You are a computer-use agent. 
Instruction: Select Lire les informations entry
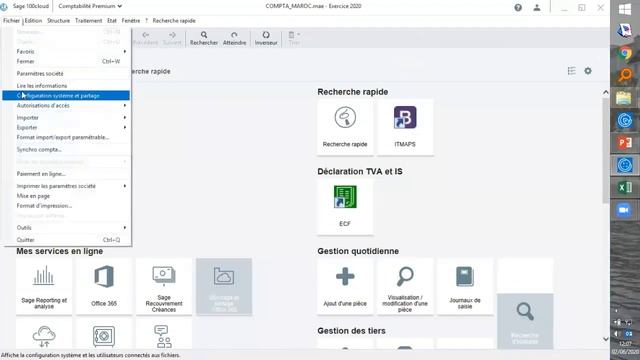67,86
